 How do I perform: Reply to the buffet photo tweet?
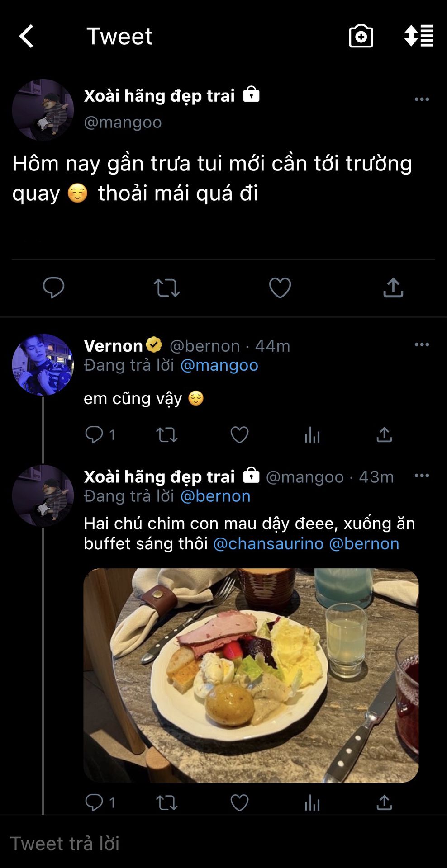[x=94, y=802]
